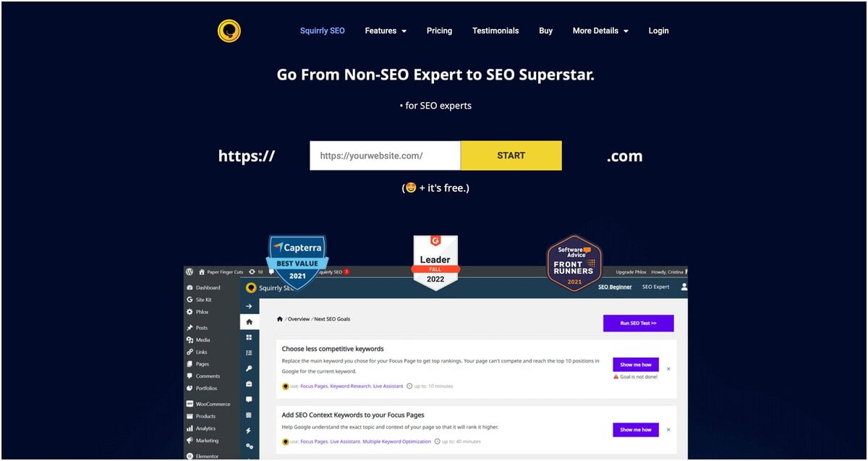Open Site Kit via its G icon
The height and width of the screenshot is (461, 868).
coord(190,300)
